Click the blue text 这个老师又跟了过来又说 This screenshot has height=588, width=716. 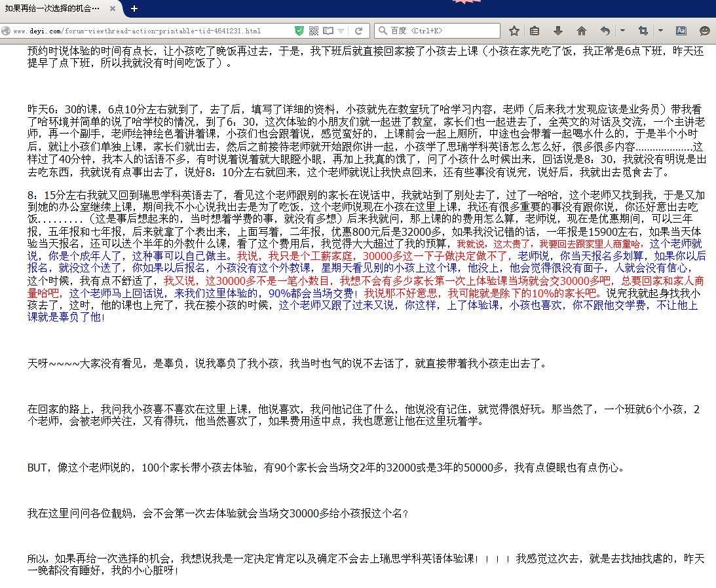[336, 305]
